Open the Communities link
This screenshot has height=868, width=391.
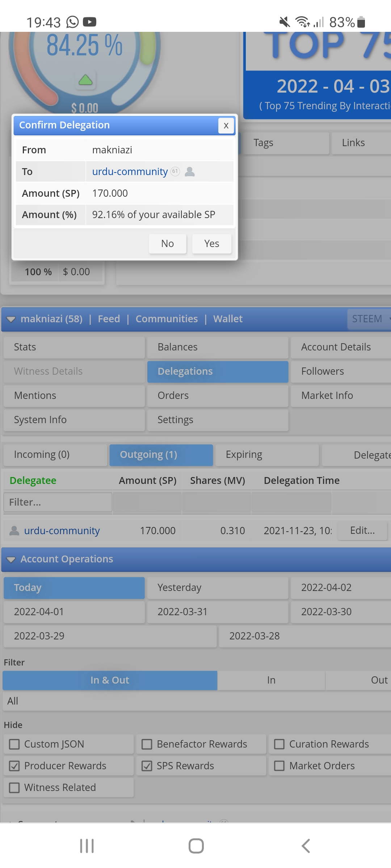tap(167, 319)
